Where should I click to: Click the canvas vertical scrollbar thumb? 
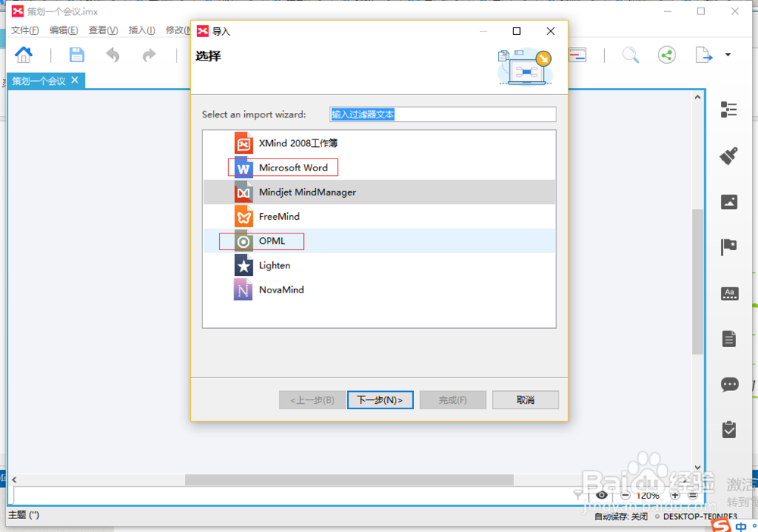point(697,282)
